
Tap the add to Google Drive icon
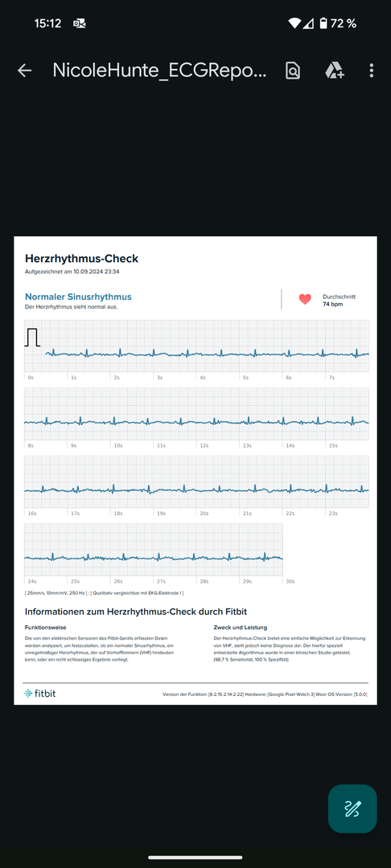tap(334, 70)
